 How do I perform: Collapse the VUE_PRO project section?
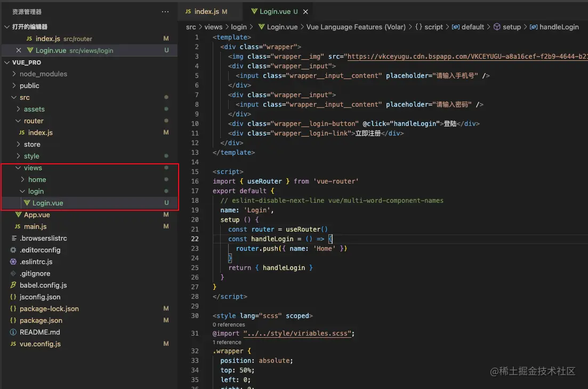click(x=7, y=62)
